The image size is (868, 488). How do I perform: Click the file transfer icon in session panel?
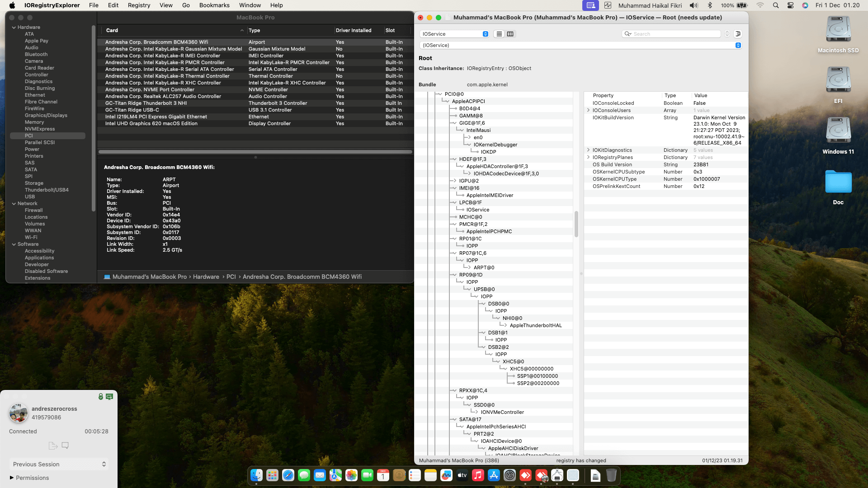(53, 446)
